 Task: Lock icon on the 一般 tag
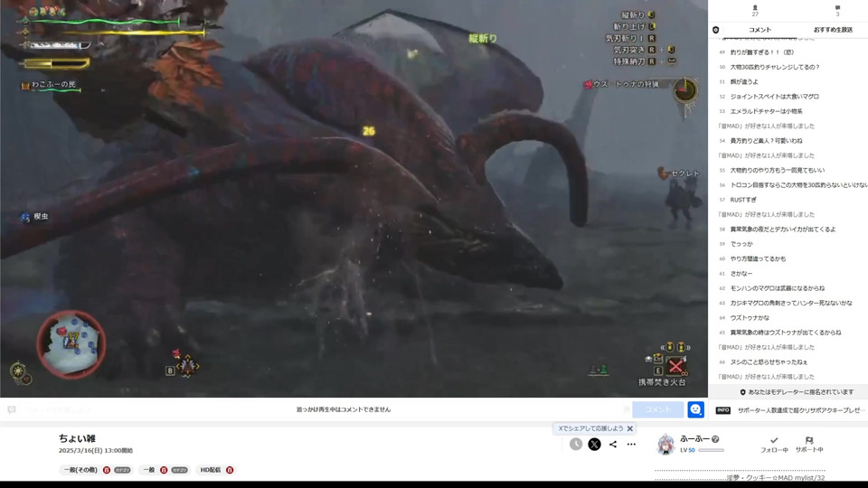[164, 470]
